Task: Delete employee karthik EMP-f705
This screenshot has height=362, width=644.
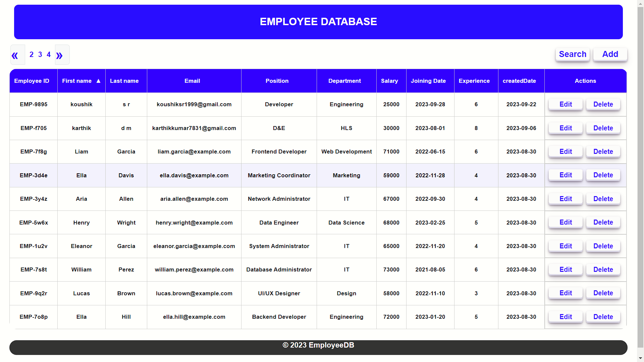Action: [x=603, y=128]
